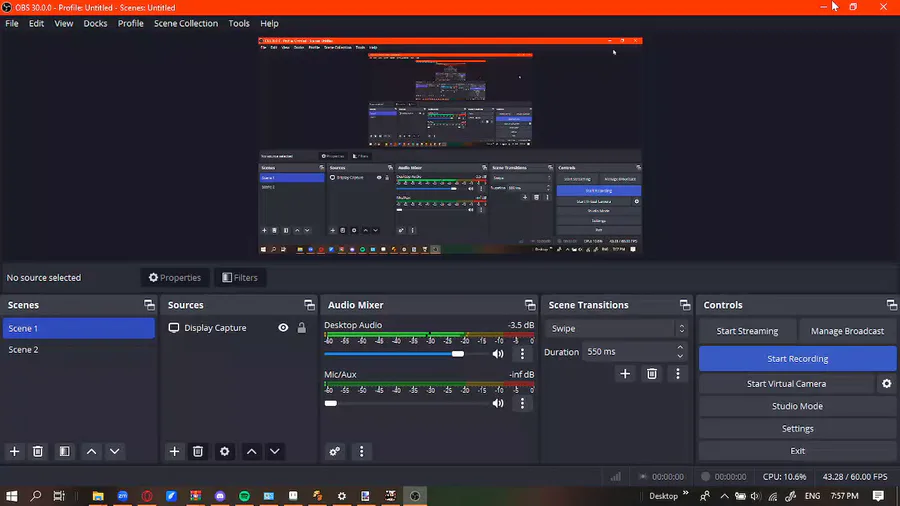Image resolution: width=900 pixels, height=506 pixels.
Task: Open the Profile menu
Action: coord(130,24)
